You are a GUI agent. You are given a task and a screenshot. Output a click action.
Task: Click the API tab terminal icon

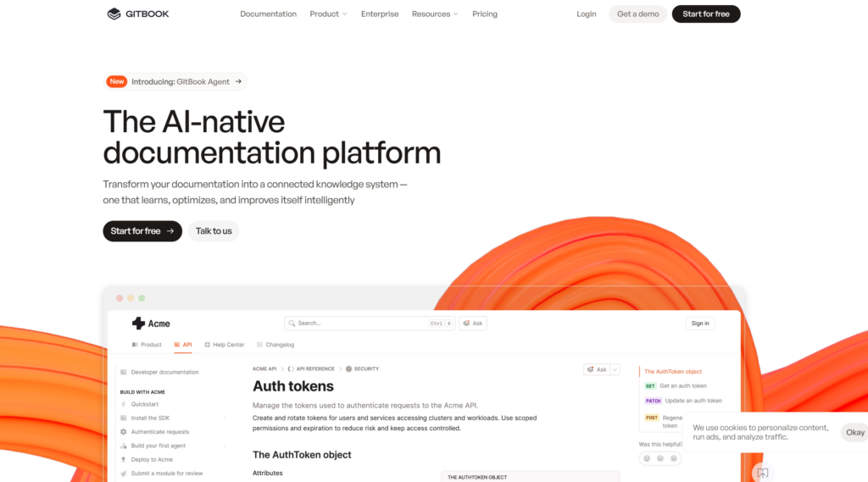(177, 345)
